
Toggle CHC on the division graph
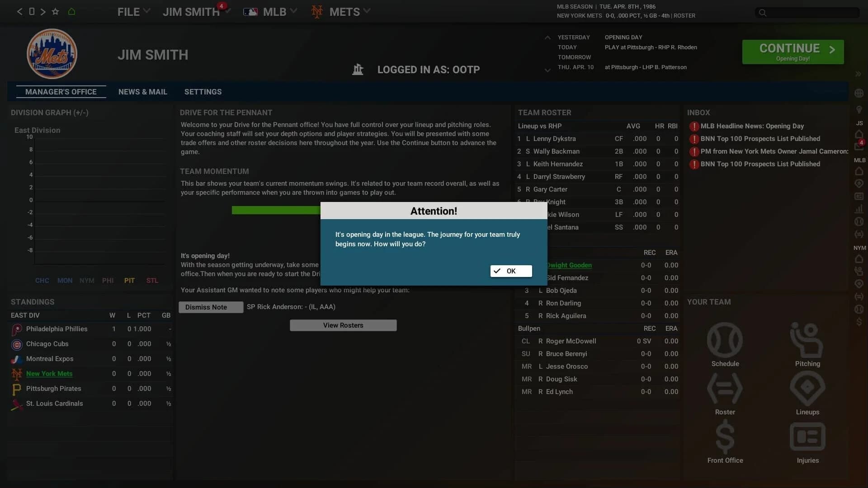(42, 281)
